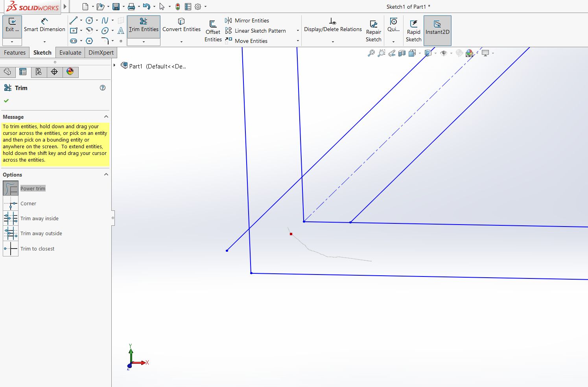The image size is (588, 387).
Task: Click the Undo arrow icon
Action: click(147, 7)
